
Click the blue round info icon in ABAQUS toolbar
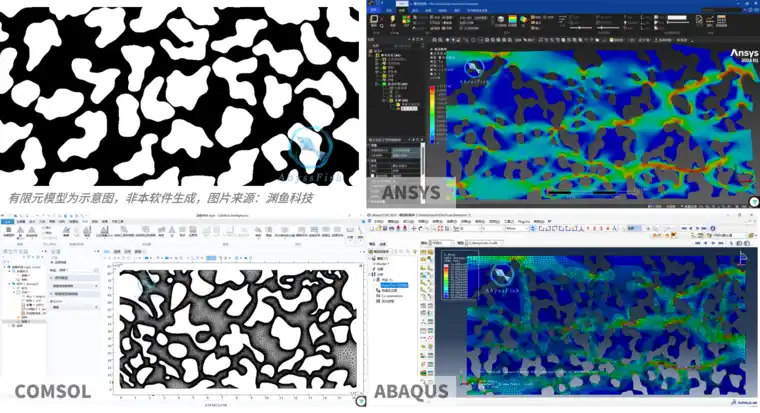pos(713,228)
